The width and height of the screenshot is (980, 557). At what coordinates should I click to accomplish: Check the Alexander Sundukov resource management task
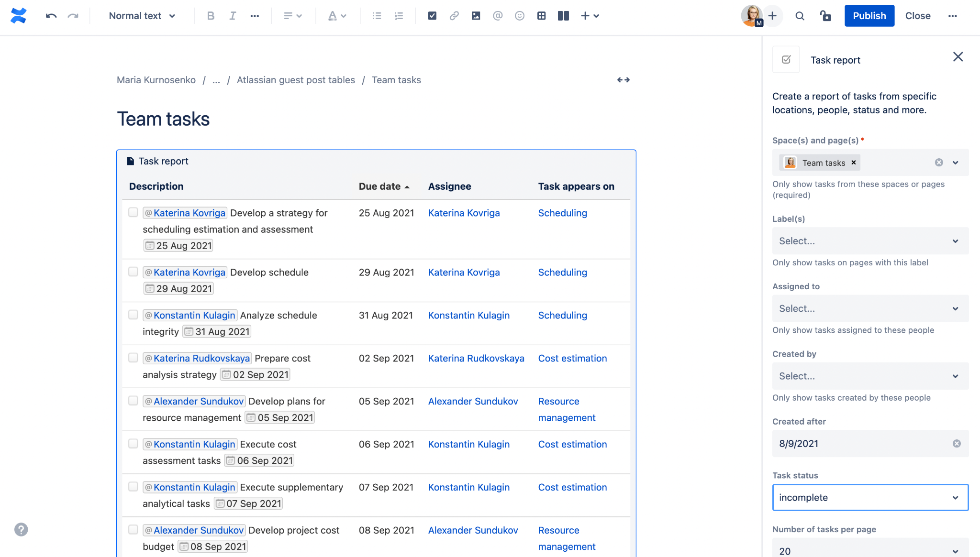(133, 401)
